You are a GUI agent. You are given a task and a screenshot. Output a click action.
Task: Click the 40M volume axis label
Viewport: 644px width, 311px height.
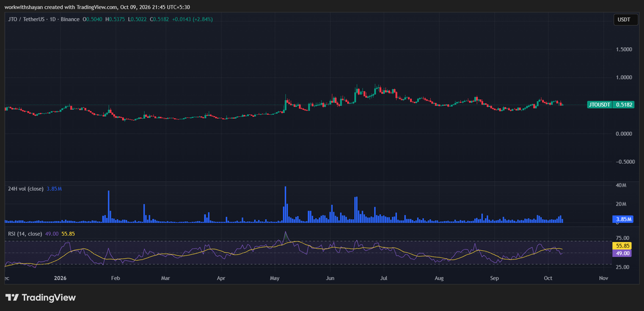coord(621,186)
